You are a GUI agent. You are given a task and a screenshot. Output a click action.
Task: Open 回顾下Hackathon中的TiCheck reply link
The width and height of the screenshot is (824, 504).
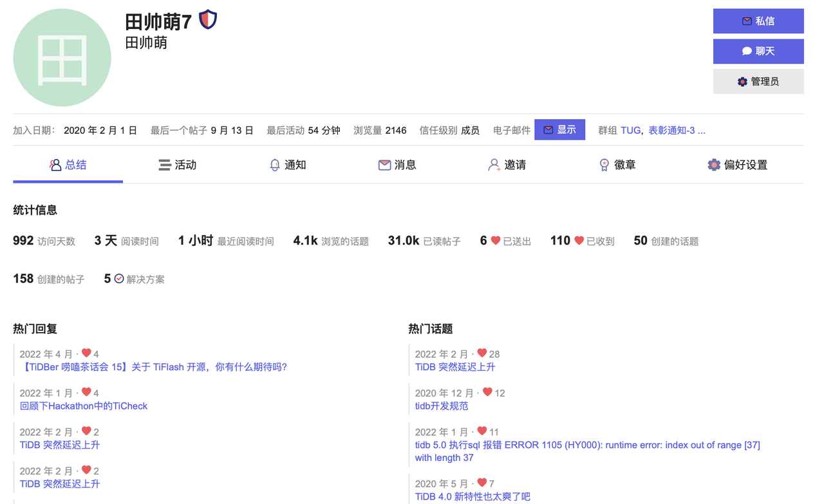point(84,406)
